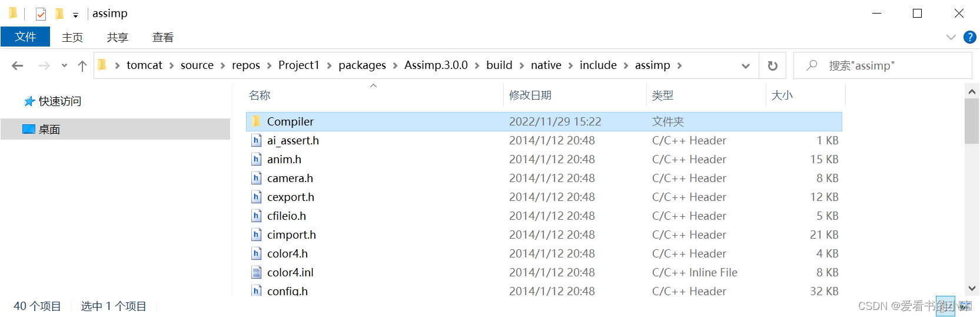980x317 pixels.
Task: Click the ai_assert.h header file icon
Action: [x=257, y=140]
